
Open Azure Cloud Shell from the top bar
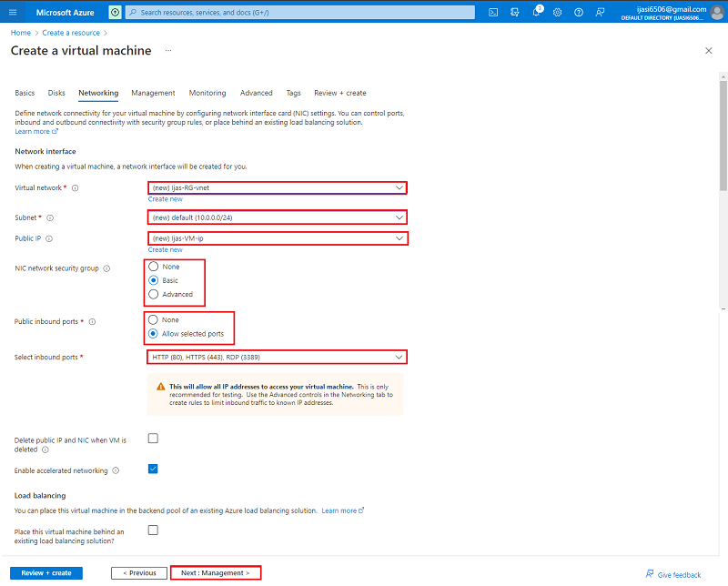[x=493, y=12]
